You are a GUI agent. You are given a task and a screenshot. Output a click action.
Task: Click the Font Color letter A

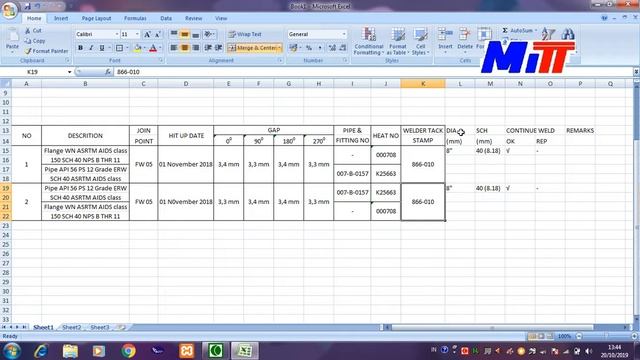click(x=153, y=48)
